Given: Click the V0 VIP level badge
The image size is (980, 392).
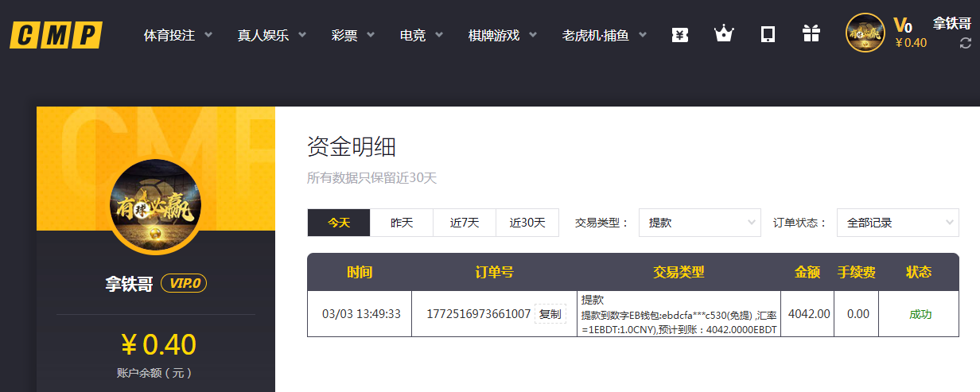Looking at the screenshot, I should click(902, 24).
